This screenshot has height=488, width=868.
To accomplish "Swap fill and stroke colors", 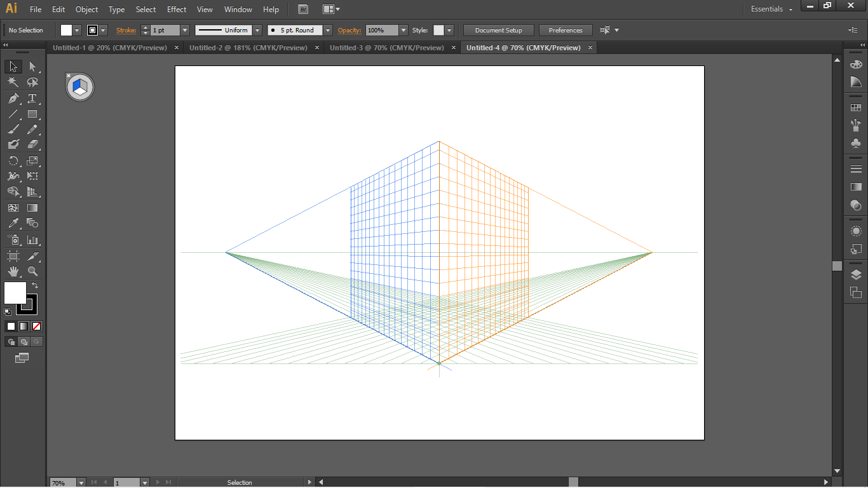I will pyautogui.click(x=35, y=285).
